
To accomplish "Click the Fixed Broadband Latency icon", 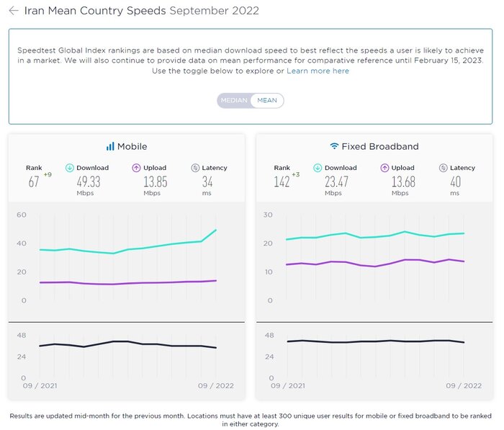I will coord(444,168).
